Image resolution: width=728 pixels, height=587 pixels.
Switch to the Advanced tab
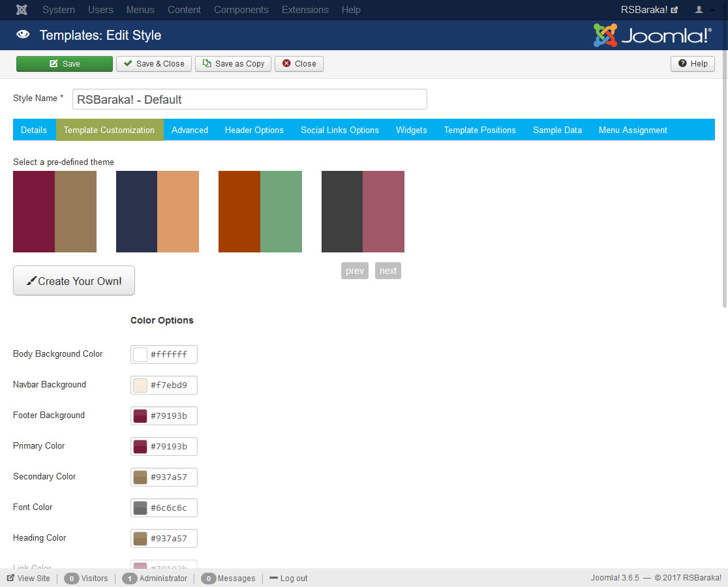coord(190,130)
